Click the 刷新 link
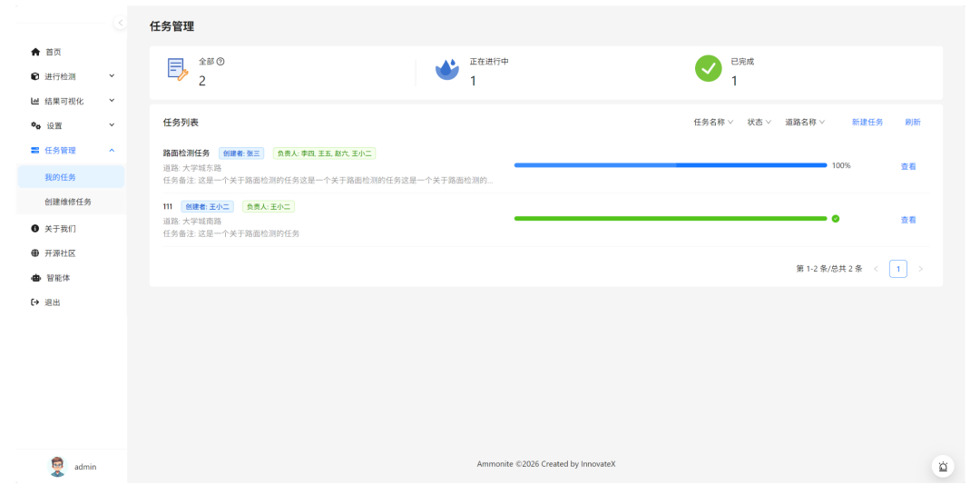This screenshot has height=495, width=980. coord(913,122)
